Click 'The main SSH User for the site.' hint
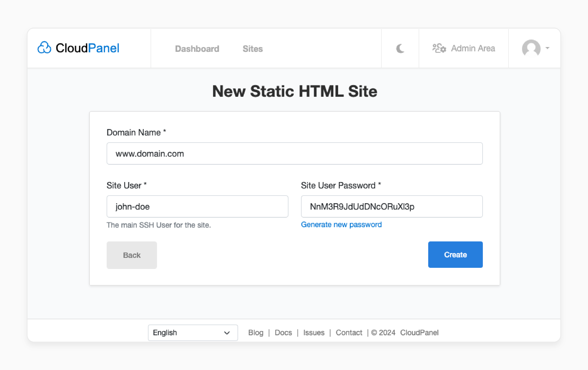Viewport: 588px width, 370px height. coord(158,225)
